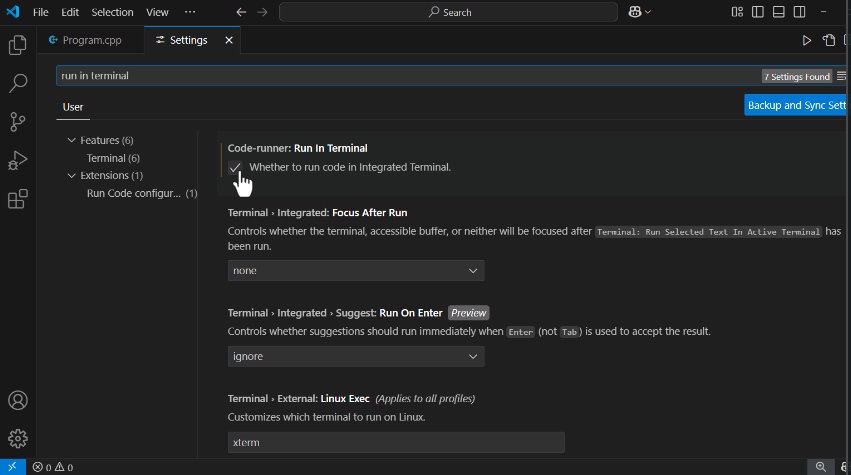The image size is (851, 475).
Task: Switch to the Program.cpp tab
Action: click(x=91, y=40)
